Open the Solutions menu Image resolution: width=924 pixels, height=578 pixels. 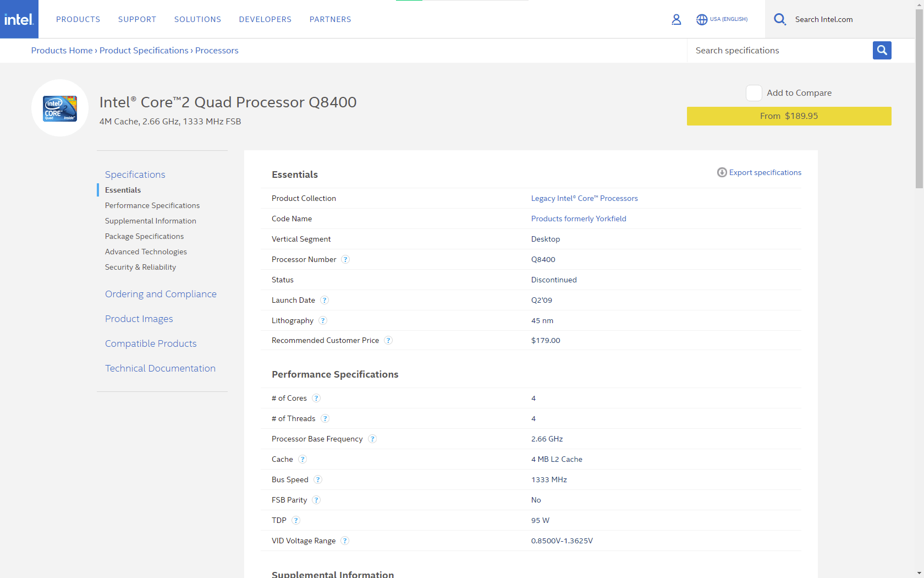click(x=198, y=19)
